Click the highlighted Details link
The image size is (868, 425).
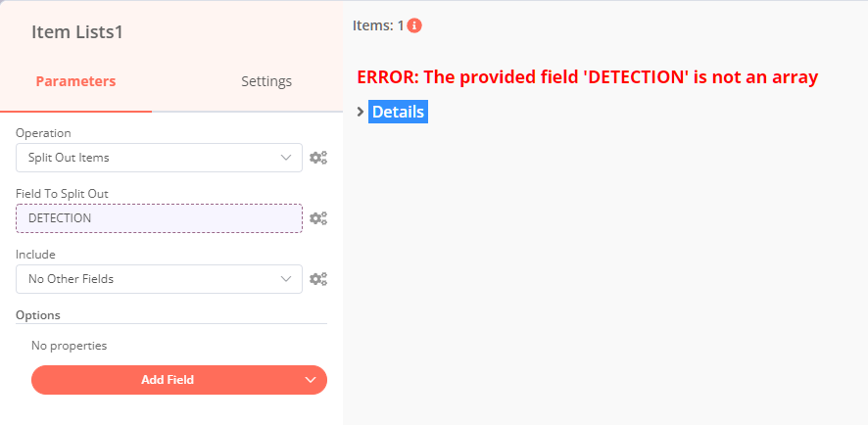[x=398, y=113]
